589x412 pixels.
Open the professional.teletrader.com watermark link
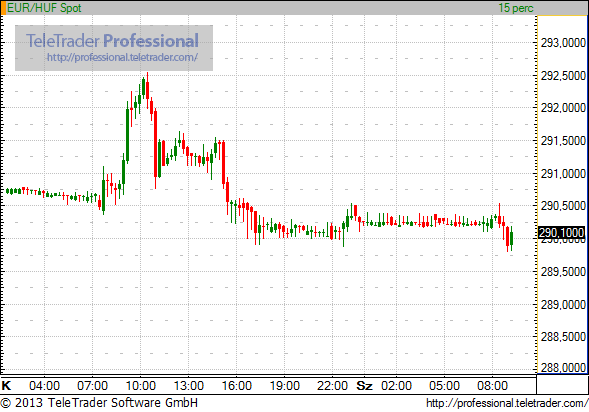(x=122, y=57)
